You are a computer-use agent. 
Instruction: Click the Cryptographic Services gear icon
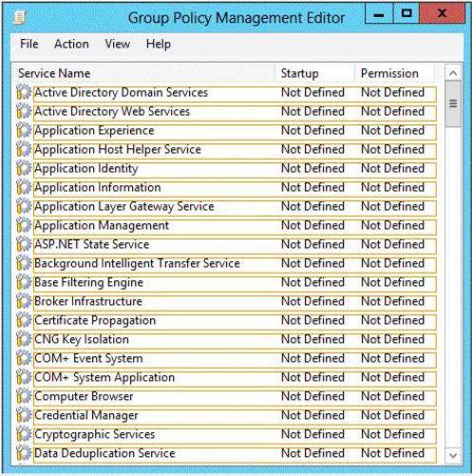(24, 434)
